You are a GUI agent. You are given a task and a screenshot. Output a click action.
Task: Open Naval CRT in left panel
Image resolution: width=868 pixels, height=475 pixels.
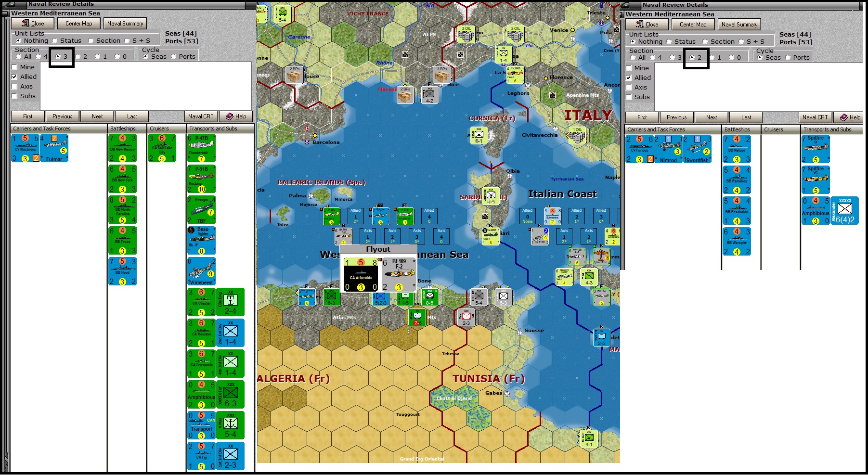click(x=201, y=116)
